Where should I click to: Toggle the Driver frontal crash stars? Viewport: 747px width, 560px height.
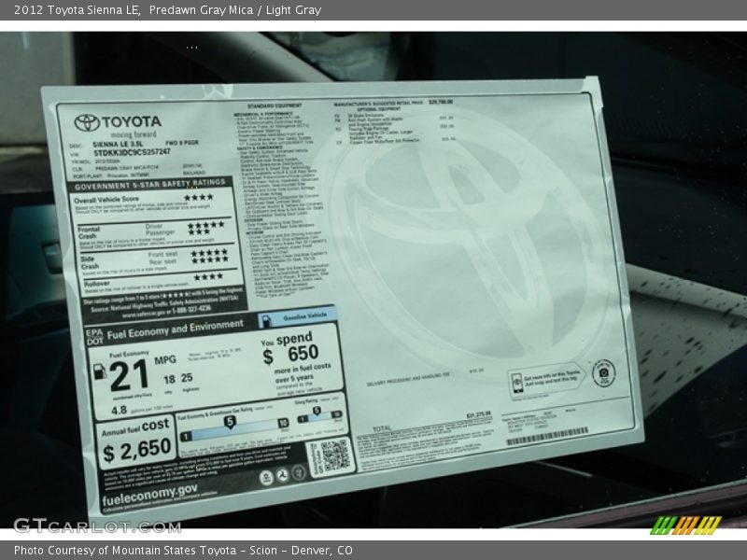[x=207, y=224]
